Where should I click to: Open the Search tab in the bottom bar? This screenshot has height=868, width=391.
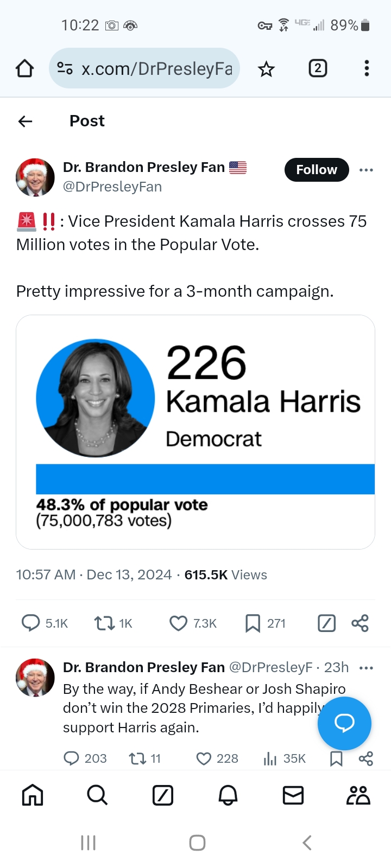(97, 795)
